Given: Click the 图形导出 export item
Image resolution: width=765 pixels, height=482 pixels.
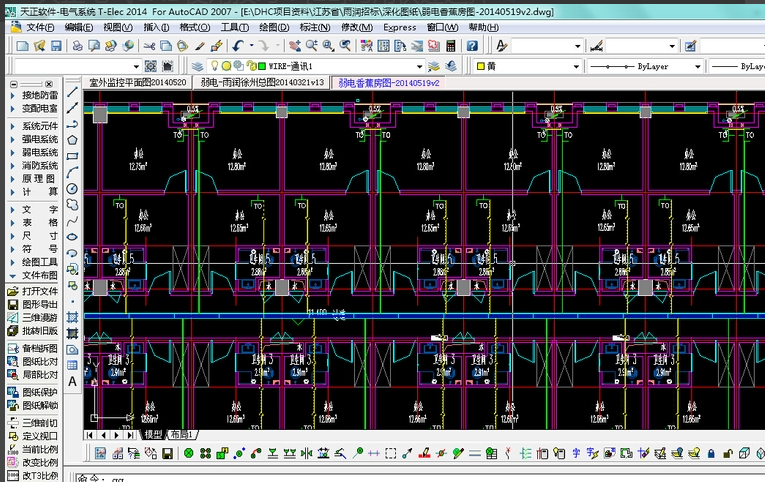Looking at the screenshot, I should tap(33, 304).
